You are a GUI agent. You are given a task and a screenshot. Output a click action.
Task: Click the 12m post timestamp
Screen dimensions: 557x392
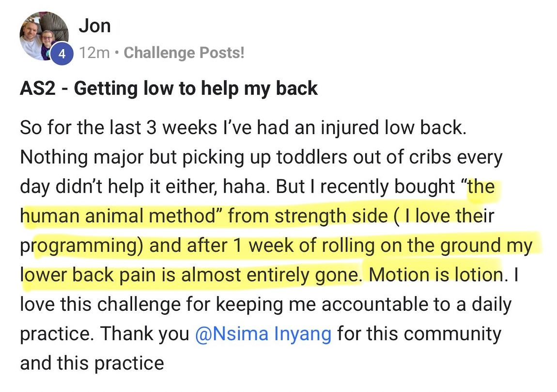tap(94, 53)
